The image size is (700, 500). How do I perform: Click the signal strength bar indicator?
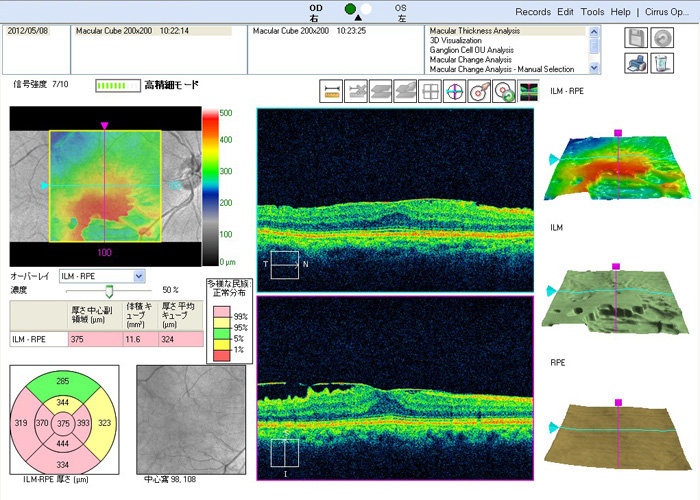point(118,86)
